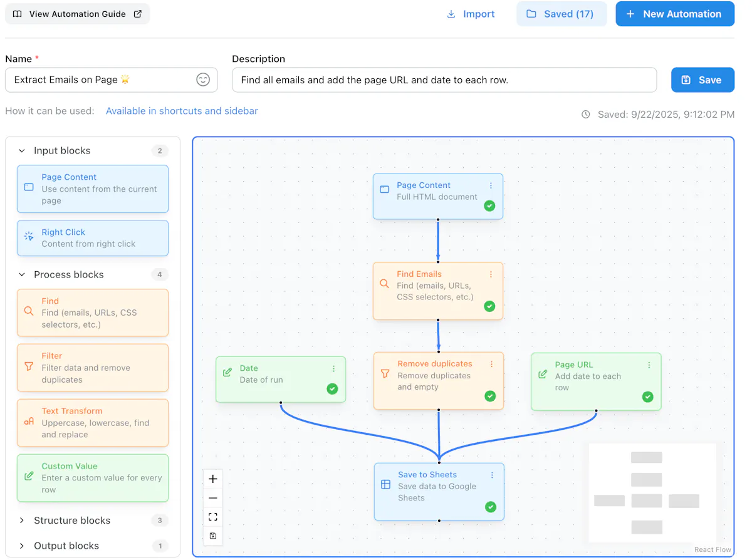Select the Save to Sheets node title

427,475
